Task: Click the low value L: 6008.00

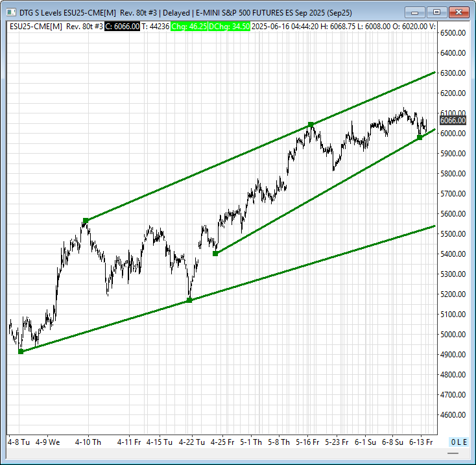Action: pos(374,27)
